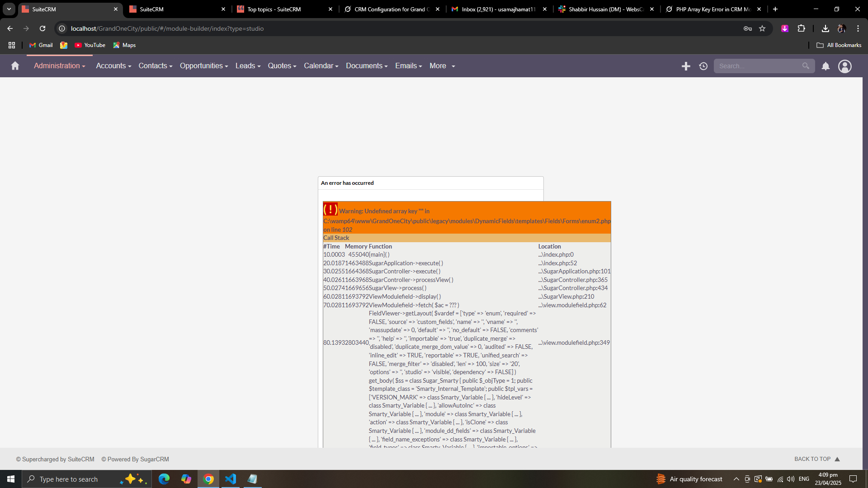Click the Windows taskbar search box
This screenshot has height=488, width=868.
pyautogui.click(x=87, y=479)
